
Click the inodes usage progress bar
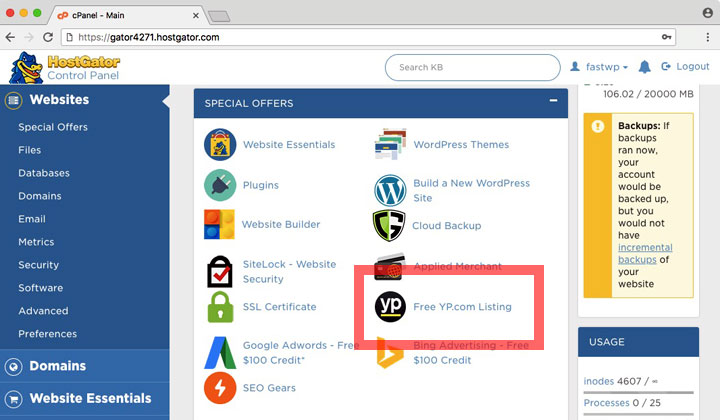pyautogui.click(x=639, y=392)
